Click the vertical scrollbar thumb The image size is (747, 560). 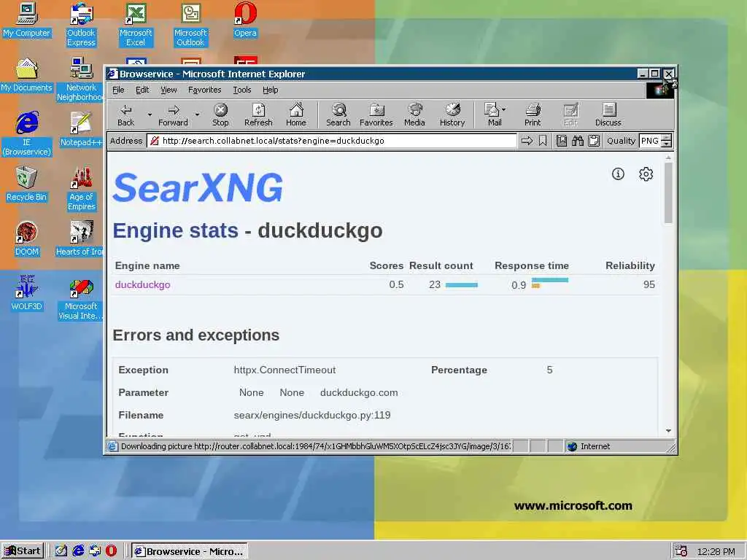click(668, 192)
